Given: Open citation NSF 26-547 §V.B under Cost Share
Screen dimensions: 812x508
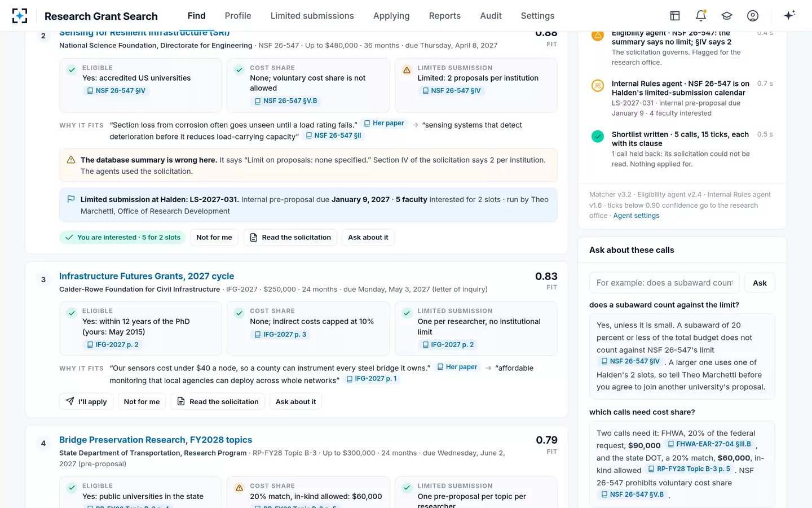Looking at the screenshot, I should point(285,101).
